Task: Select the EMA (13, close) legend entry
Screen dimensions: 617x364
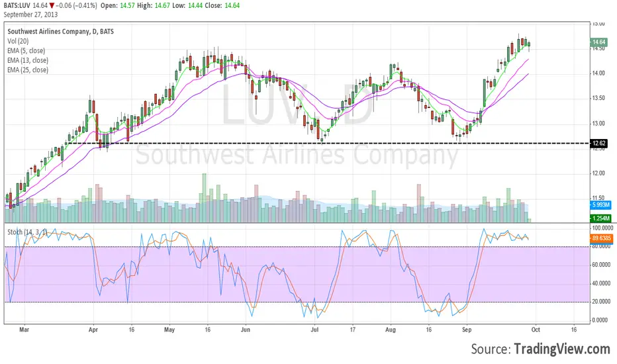Action: pyautogui.click(x=28, y=60)
